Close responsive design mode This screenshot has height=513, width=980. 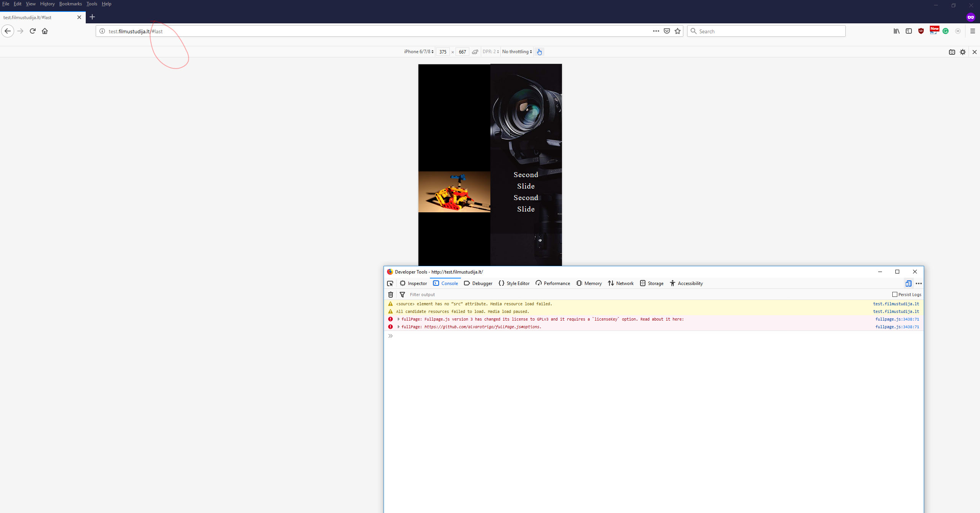975,52
